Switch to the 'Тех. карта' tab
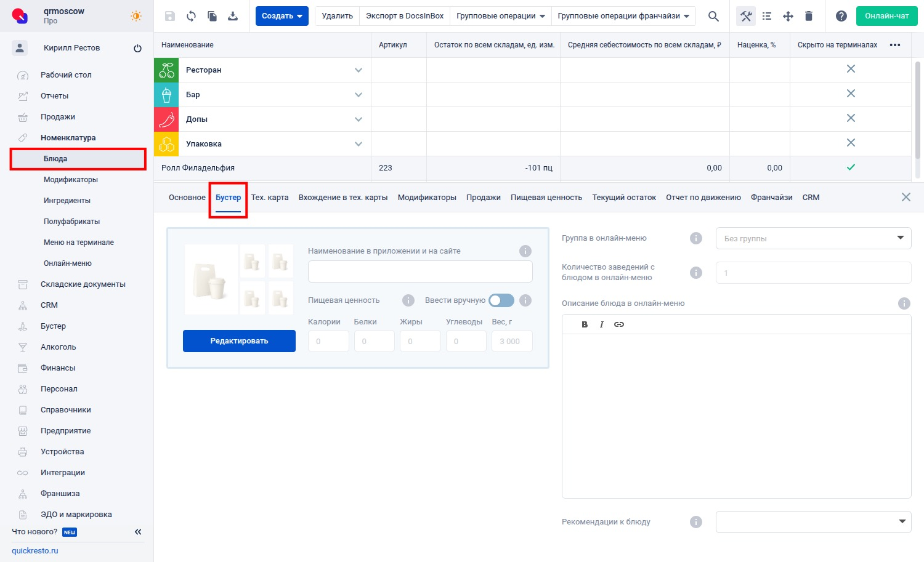This screenshot has height=562, width=924. tap(270, 198)
